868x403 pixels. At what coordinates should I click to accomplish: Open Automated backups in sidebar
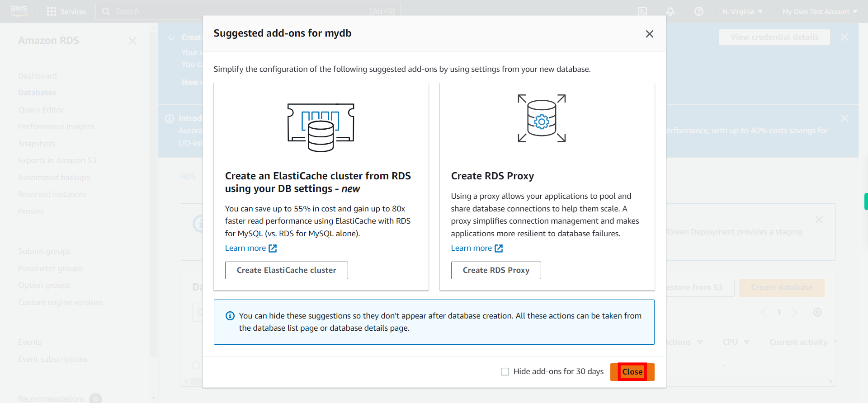54,178
